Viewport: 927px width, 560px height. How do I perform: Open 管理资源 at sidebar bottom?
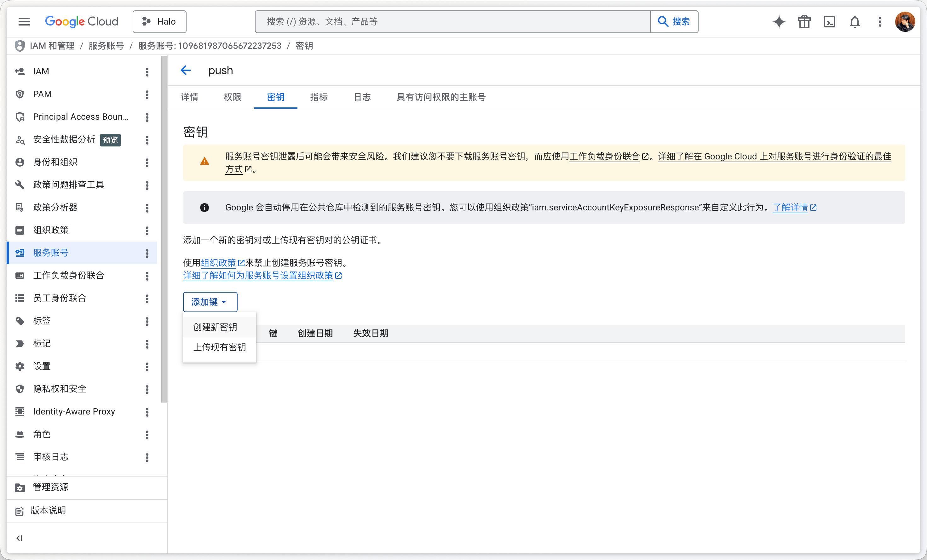[x=87, y=488]
